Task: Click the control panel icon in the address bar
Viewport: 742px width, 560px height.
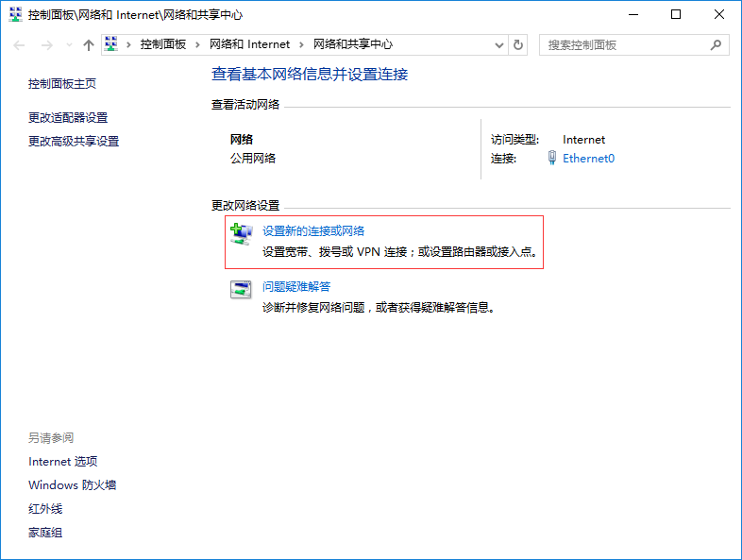Action: coord(111,44)
